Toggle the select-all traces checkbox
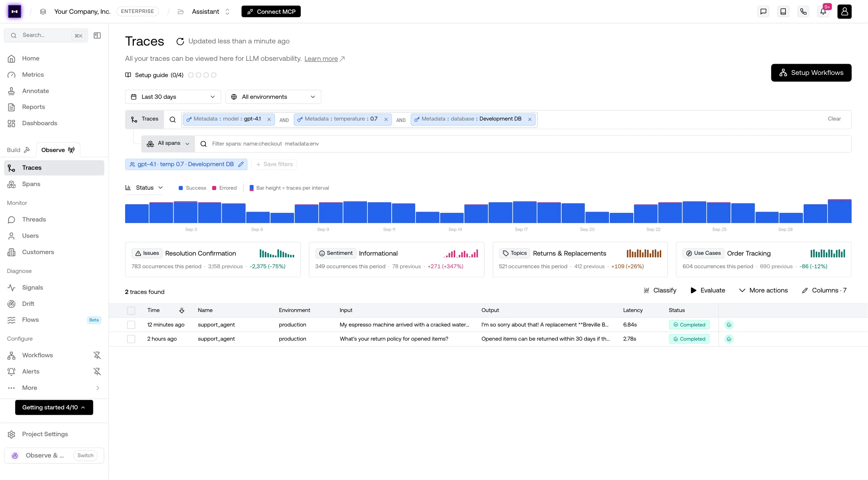Image resolution: width=868 pixels, height=480 pixels. (131, 311)
